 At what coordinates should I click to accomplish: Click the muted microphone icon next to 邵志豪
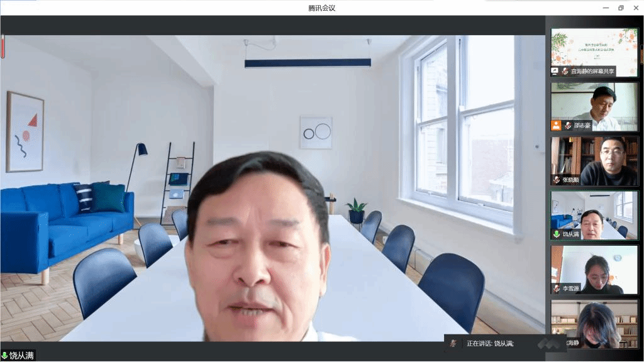click(568, 125)
